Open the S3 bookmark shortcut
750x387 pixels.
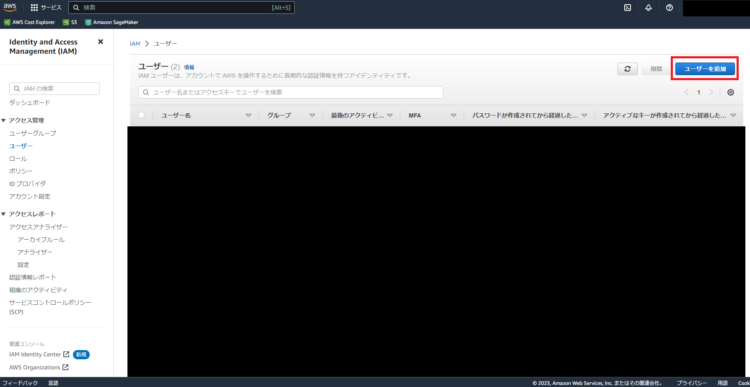pyautogui.click(x=70, y=22)
